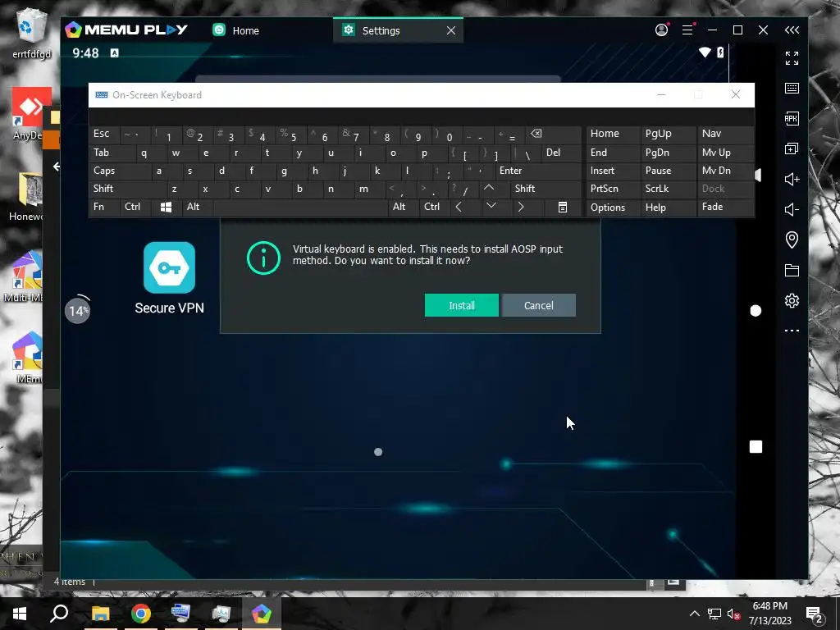Show hidden system tray icons
Viewport: 840px width, 630px height.
click(x=694, y=614)
